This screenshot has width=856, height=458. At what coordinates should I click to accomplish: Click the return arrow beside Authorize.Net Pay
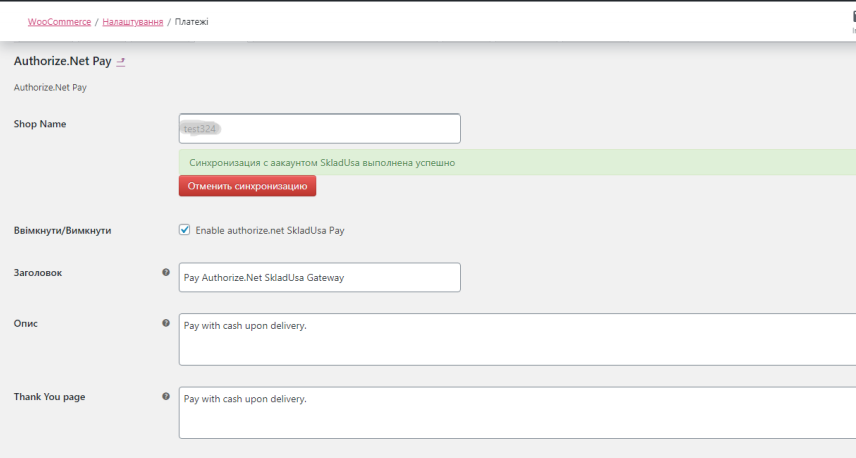point(121,62)
